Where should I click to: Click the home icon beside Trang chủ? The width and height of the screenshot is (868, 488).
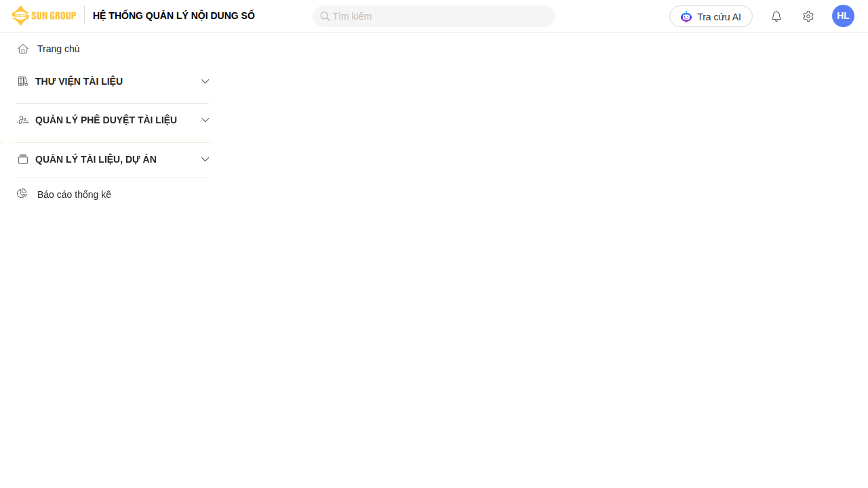[23, 49]
